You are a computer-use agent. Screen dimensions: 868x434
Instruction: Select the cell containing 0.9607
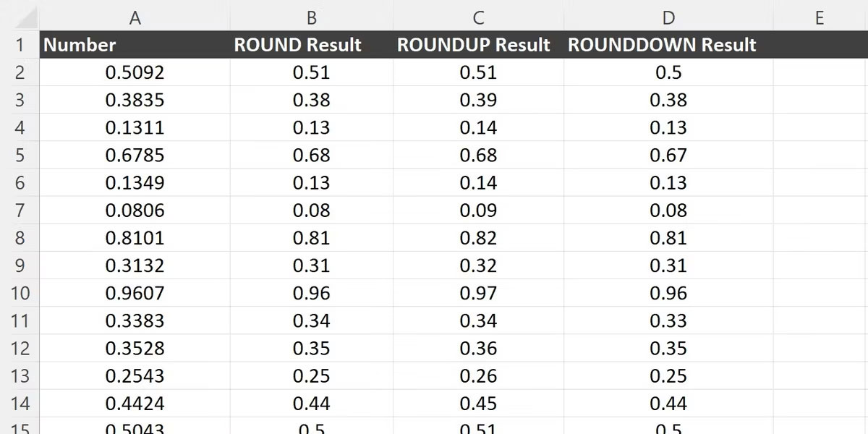coord(135,292)
